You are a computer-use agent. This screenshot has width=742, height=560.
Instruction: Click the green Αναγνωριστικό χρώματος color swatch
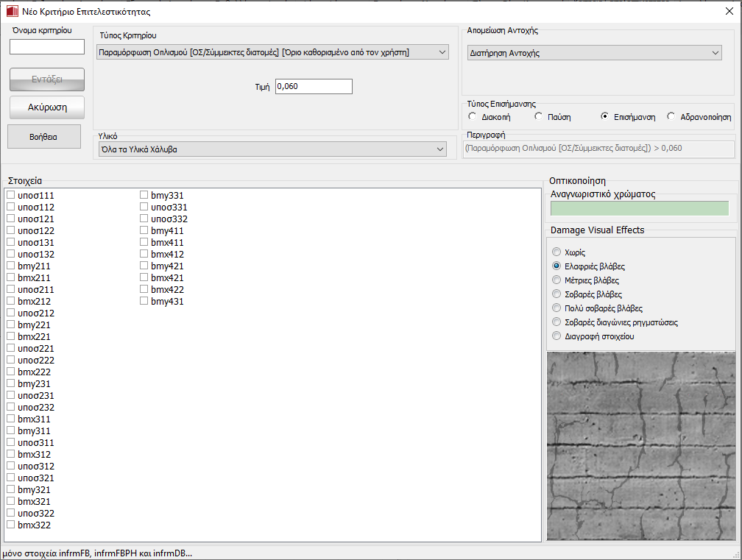[639, 208]
